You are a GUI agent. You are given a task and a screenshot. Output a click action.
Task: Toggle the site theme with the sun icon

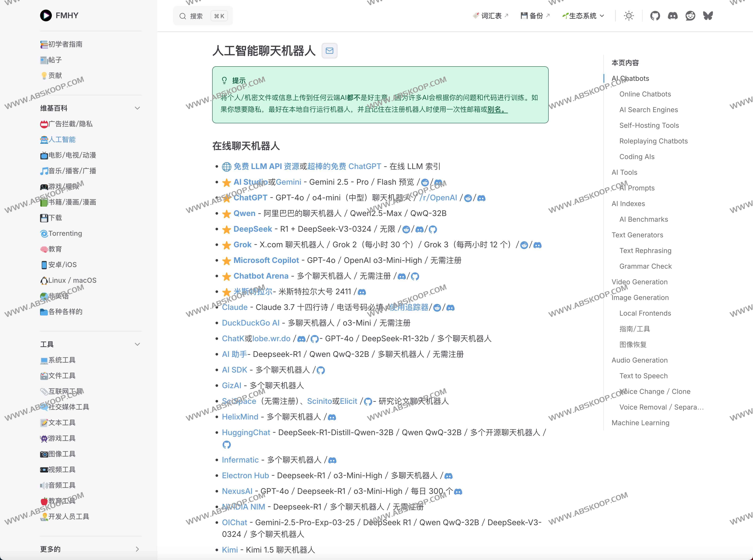629,16
